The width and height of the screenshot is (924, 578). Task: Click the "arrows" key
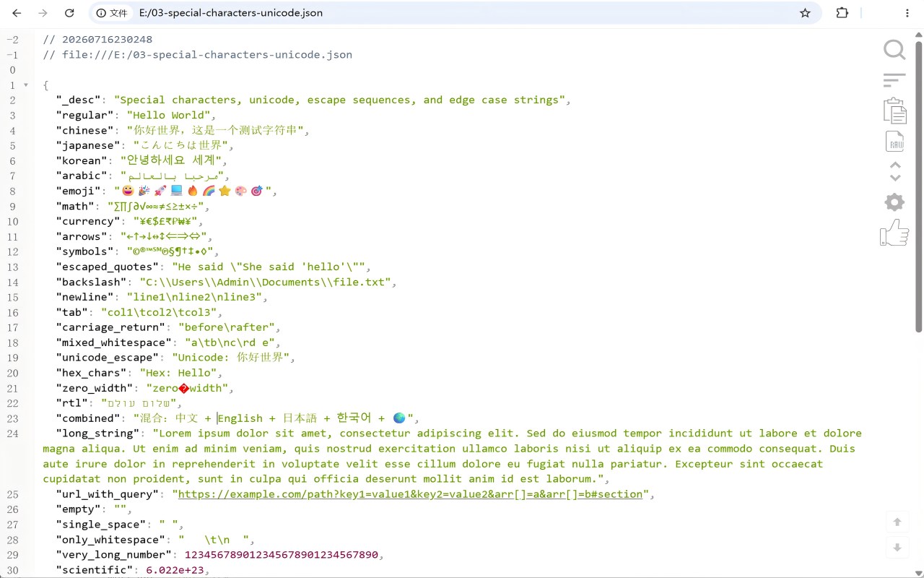[82, 236]
